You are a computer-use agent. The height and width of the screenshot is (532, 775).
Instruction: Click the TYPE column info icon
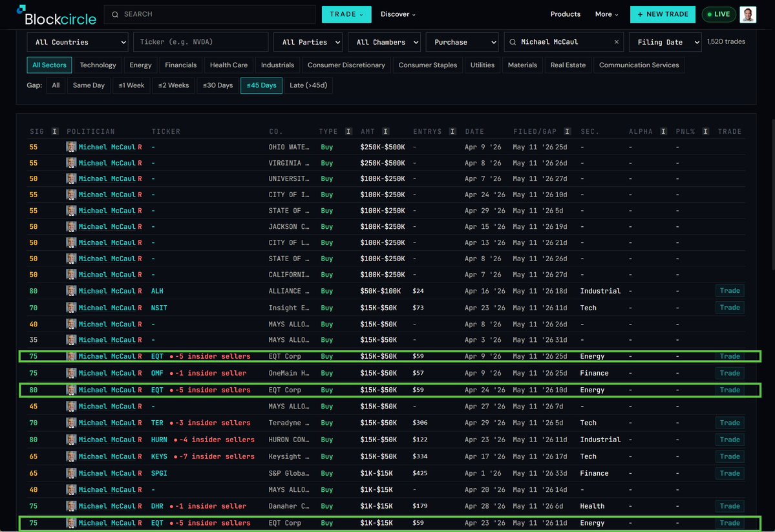pyautogui.click(x=348, y=131)
